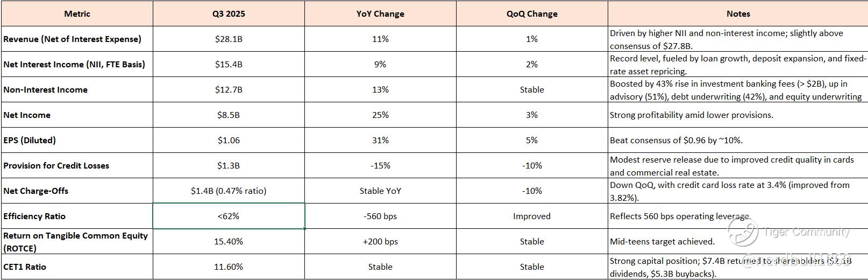This screenshot has width=868, height=280.
Task: Click the Tiger Community watermark logo
Action: (743, 232)
